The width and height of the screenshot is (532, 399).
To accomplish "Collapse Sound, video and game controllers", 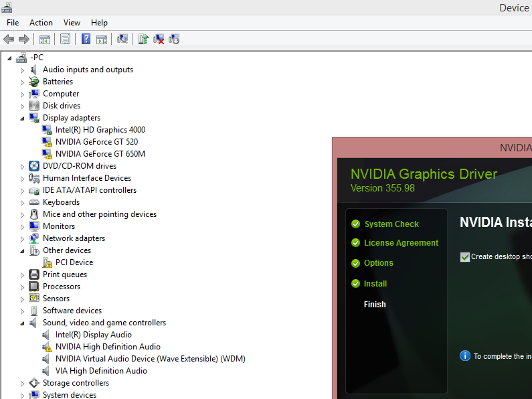I will (x=22, y=323).
